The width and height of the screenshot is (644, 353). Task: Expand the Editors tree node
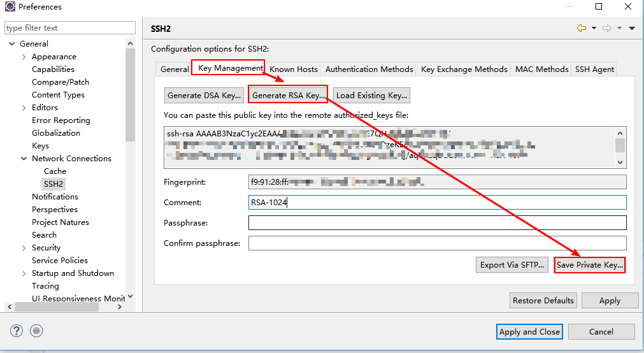24,108
